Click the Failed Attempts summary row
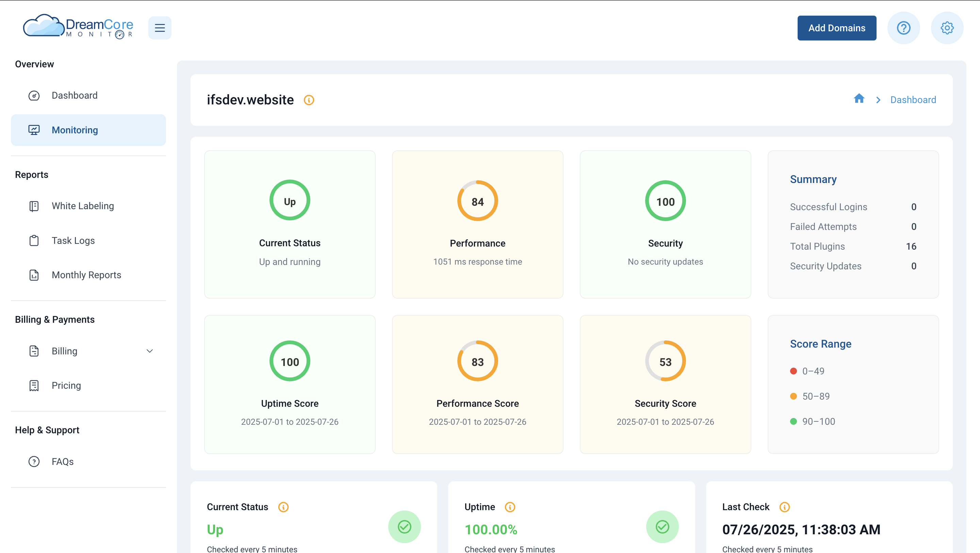 (853, 227)
